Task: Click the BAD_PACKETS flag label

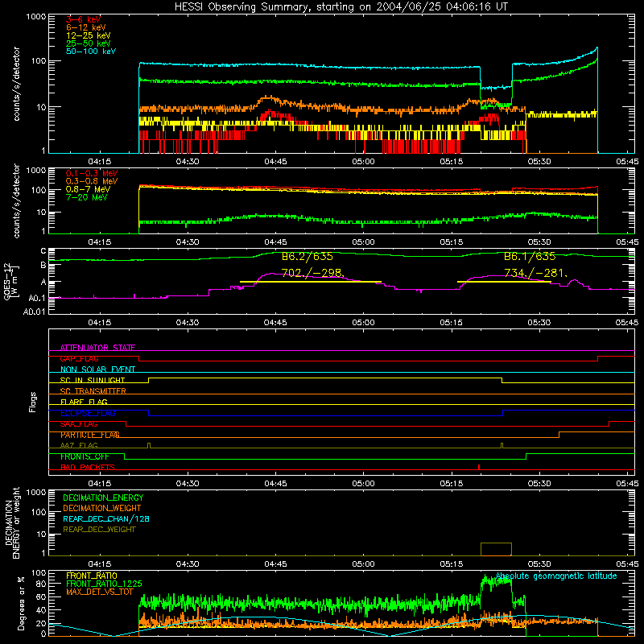Action: [88, 467]
